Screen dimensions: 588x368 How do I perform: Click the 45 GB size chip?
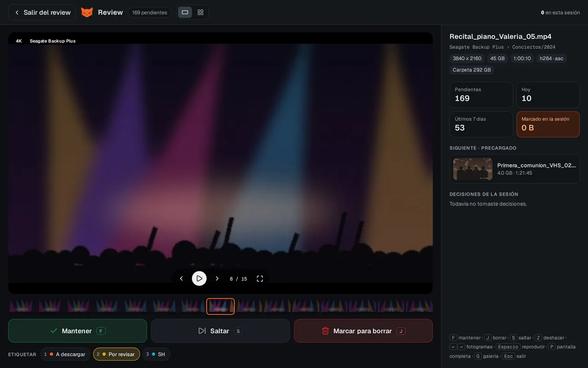click(x=498, y=58)
